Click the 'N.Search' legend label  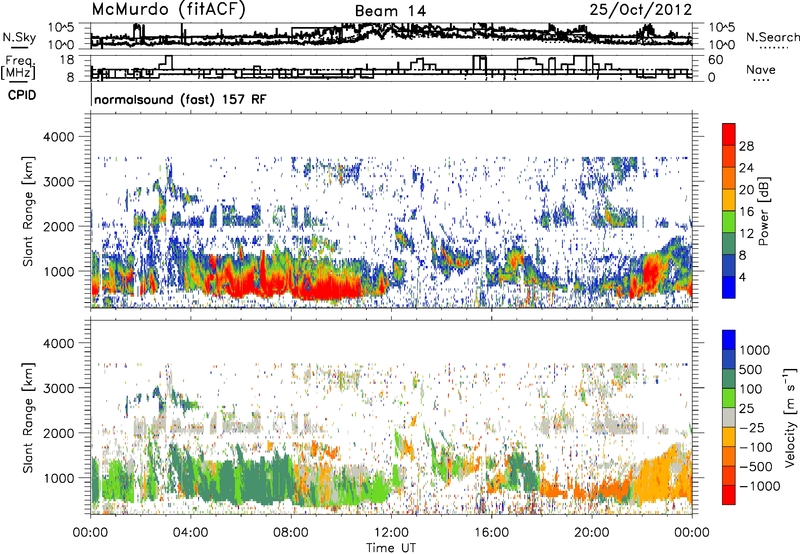click(x=773, y=37)
